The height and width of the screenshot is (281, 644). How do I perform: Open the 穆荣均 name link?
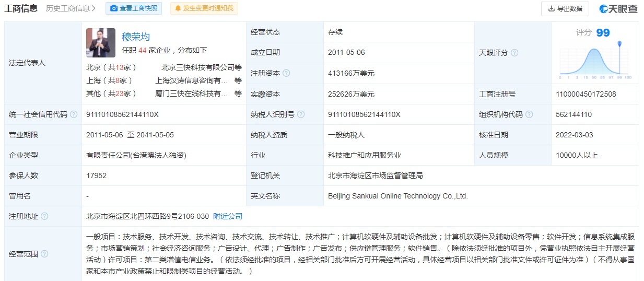click(136, 37)
